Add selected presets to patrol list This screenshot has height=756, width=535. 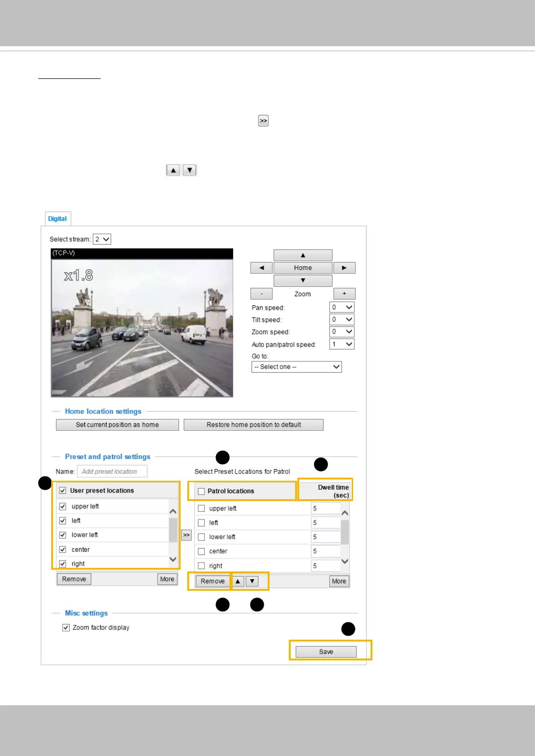click(186, 535)
